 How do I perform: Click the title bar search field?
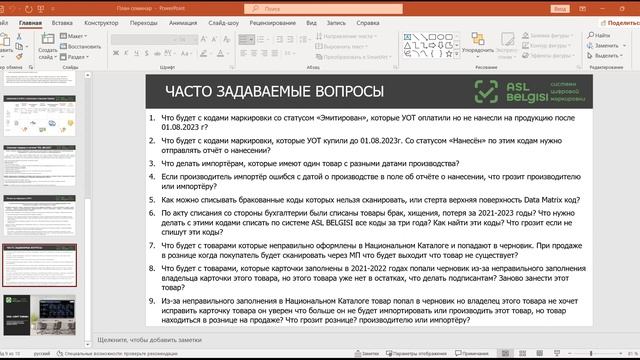click(323, 9)
